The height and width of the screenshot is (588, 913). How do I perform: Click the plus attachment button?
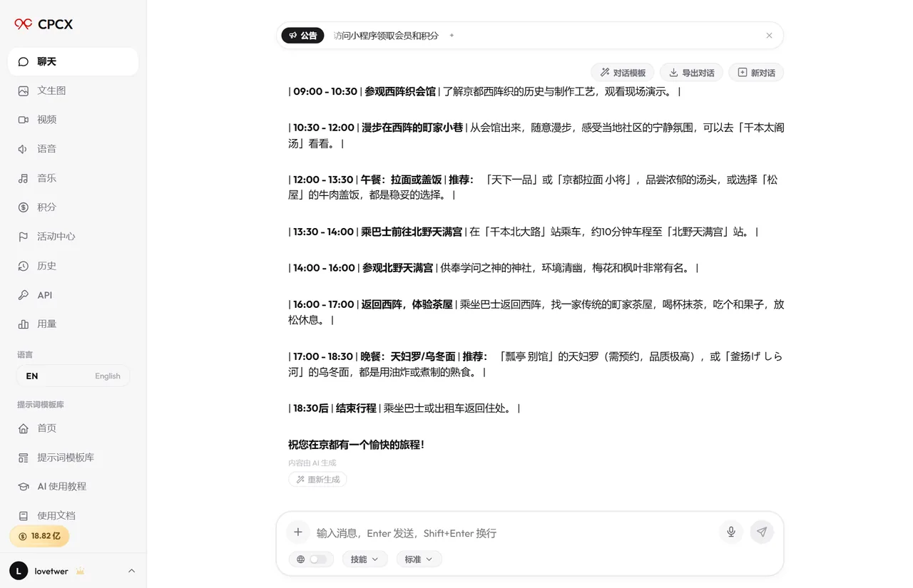[x=298, y=532]
